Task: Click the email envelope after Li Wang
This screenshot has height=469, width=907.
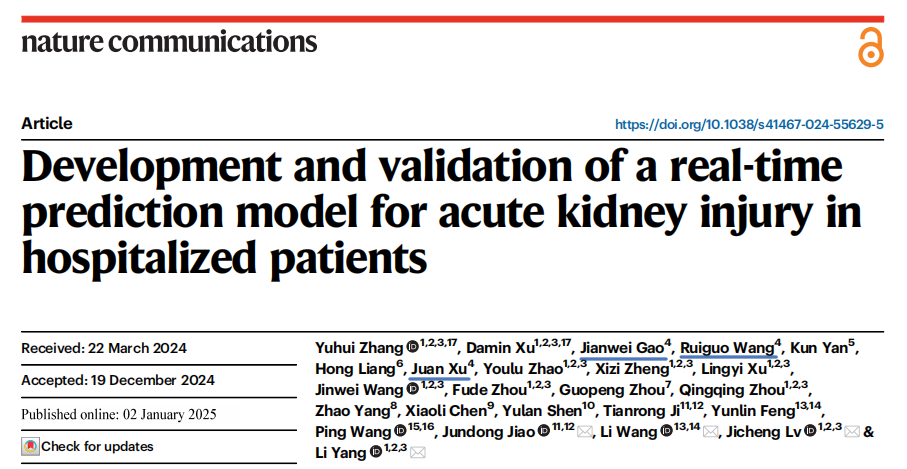Action: (x=710, y=431)
